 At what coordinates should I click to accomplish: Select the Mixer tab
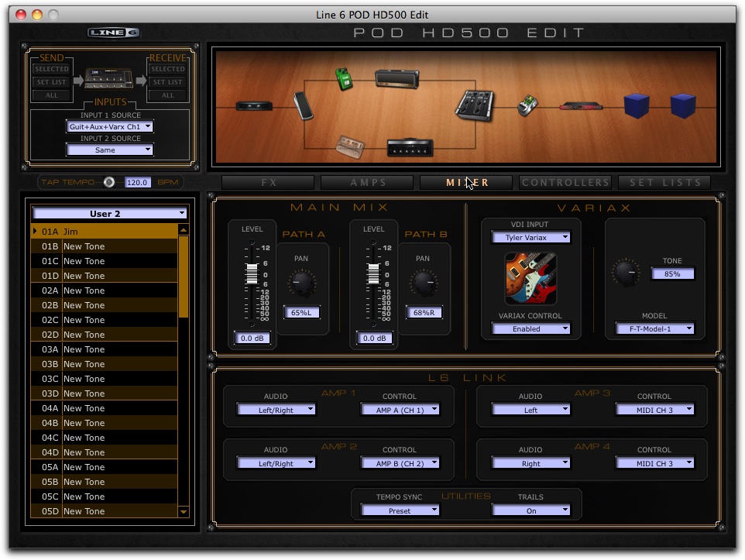[x=466, y=183]
